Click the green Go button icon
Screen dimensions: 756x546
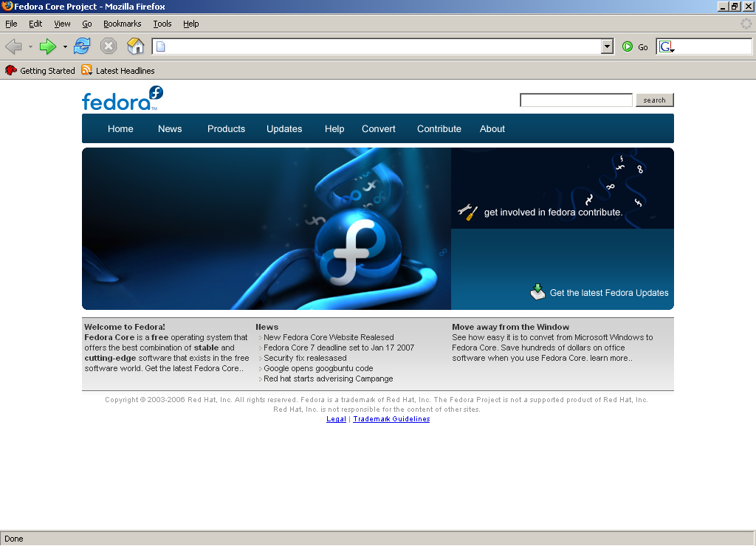(628, 46)
